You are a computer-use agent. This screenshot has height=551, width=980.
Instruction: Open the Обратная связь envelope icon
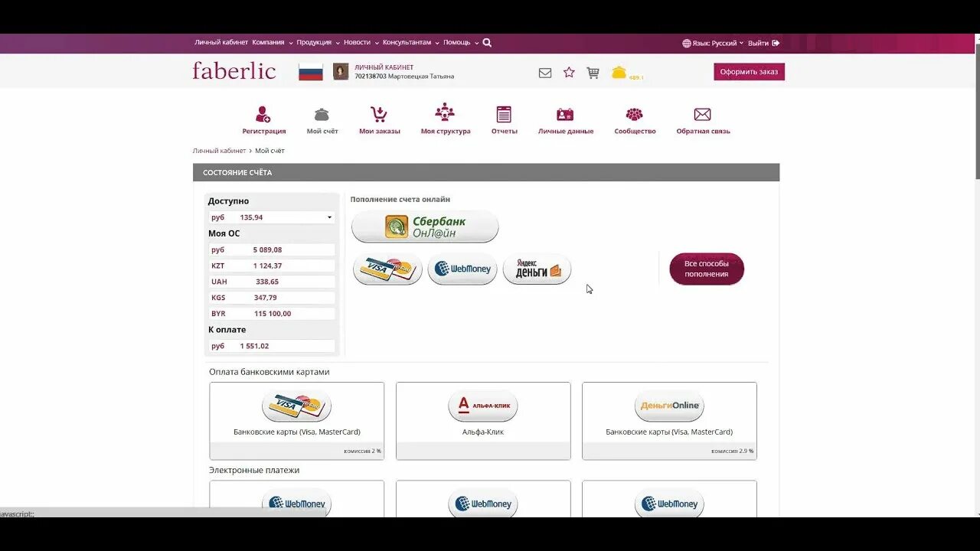click(703, 115)
